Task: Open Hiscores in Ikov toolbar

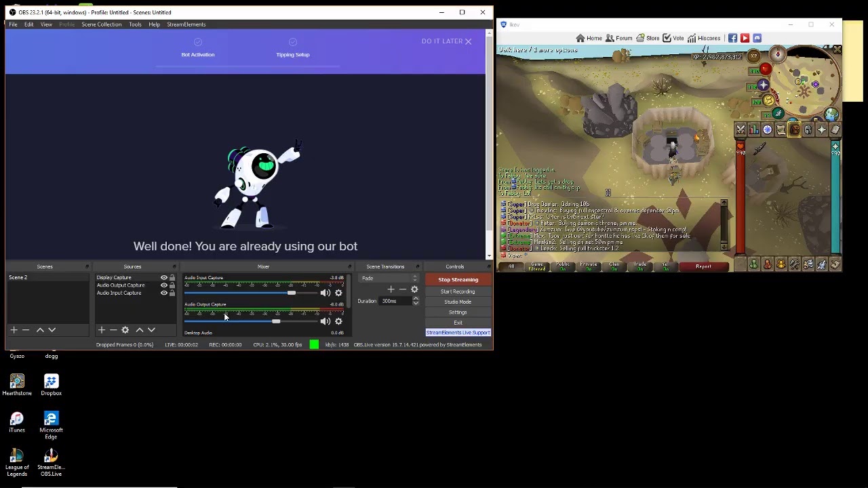Action: click(x=704, y=39)
